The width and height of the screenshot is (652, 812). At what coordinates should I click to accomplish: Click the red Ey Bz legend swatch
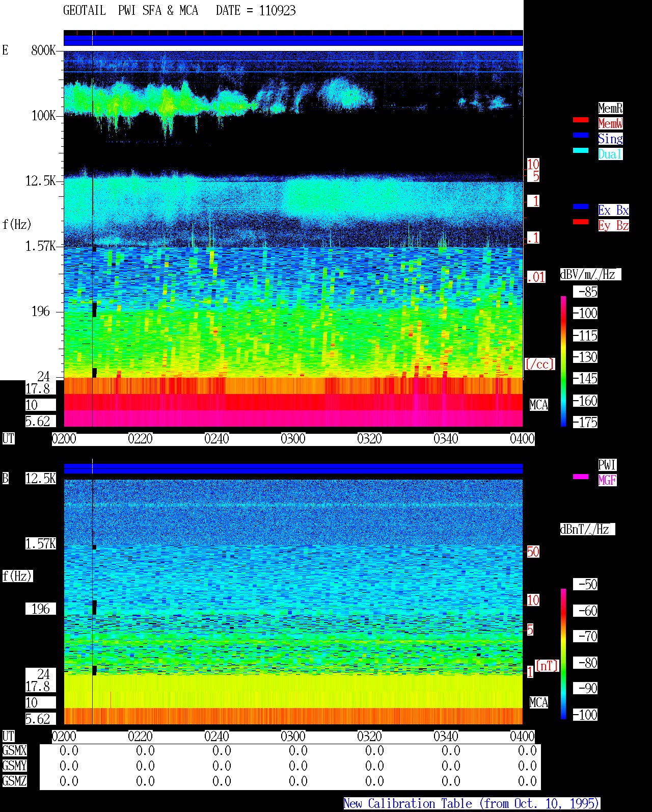tap(581, 222)
